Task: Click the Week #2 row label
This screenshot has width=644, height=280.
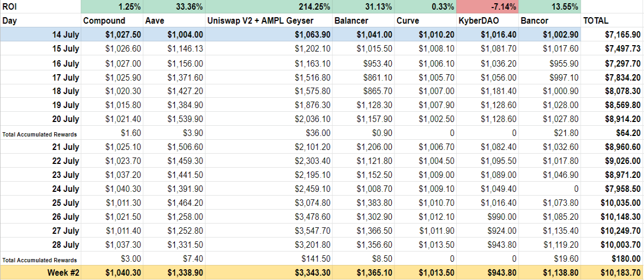Action: click(x=41, y=272)
